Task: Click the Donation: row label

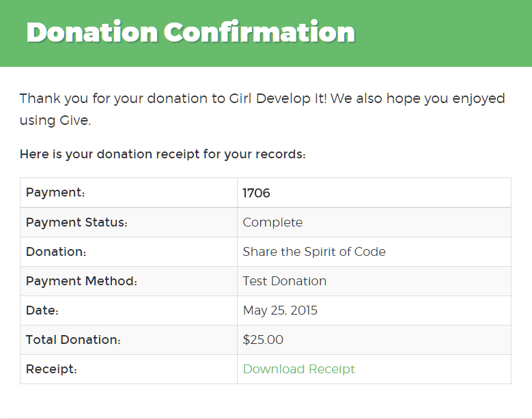Action: click(x=56, y=252)
